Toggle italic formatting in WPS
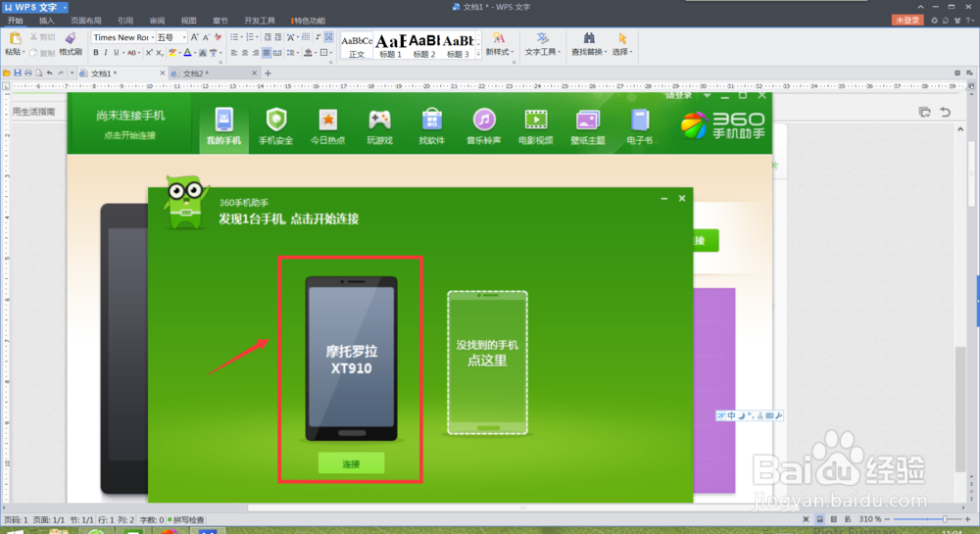This screenshot has width=980, height=534. (x=106, y=53)
